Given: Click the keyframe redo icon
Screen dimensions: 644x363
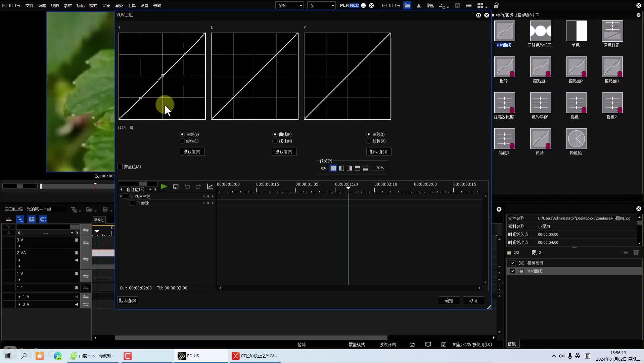Looking at the screenshot, I should point(198,187).
